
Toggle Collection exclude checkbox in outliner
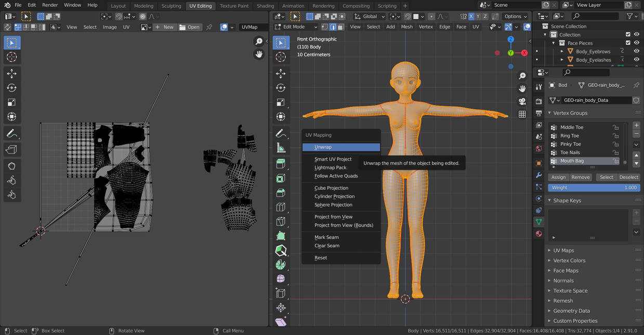[x=628, y=35]
